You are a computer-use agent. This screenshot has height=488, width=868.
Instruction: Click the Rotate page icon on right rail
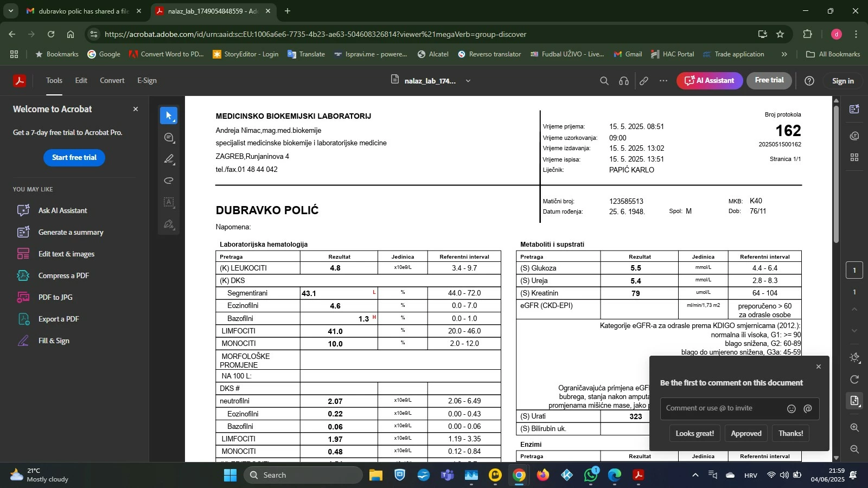click(x=854, y=379)
